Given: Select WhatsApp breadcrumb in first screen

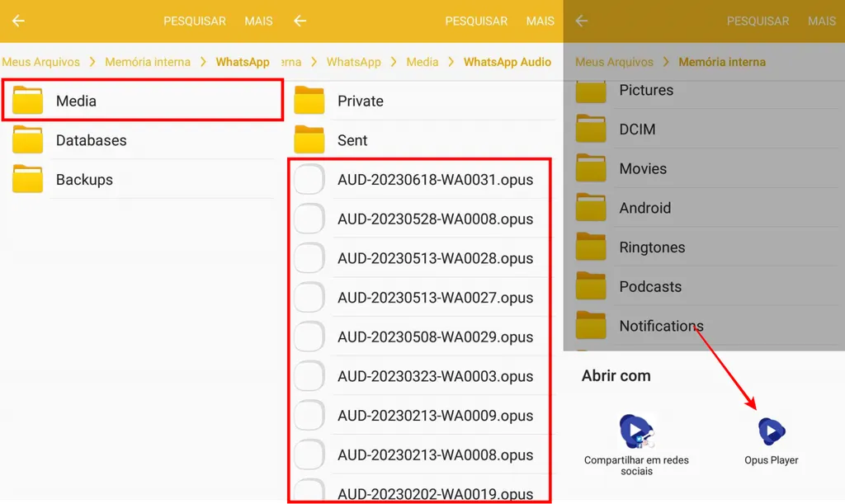Looking at the screenshot, I should click(x=243, y=62).
